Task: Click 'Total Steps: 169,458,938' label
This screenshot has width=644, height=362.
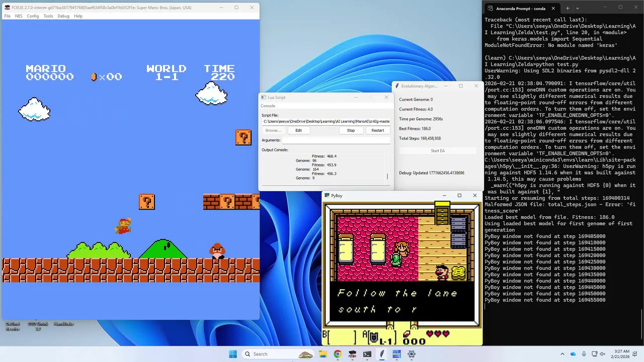Action: pyautogui.click(x=420, y=138)
